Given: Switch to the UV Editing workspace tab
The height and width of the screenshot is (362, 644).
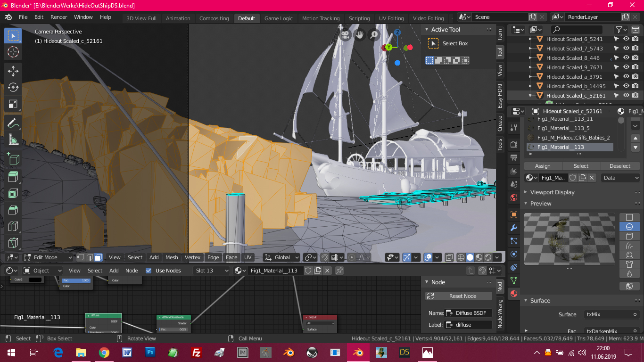Looking at the screenshot, I should [391, 18].
